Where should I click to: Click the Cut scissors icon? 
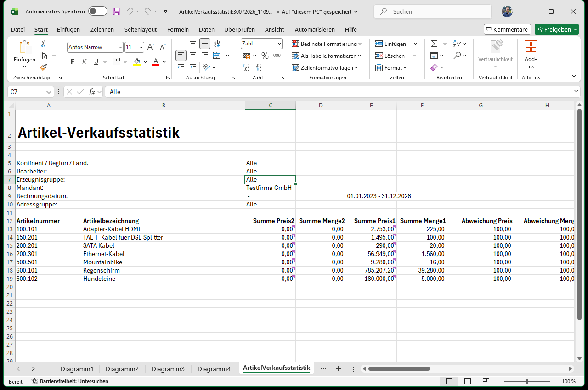click(43, 44)
